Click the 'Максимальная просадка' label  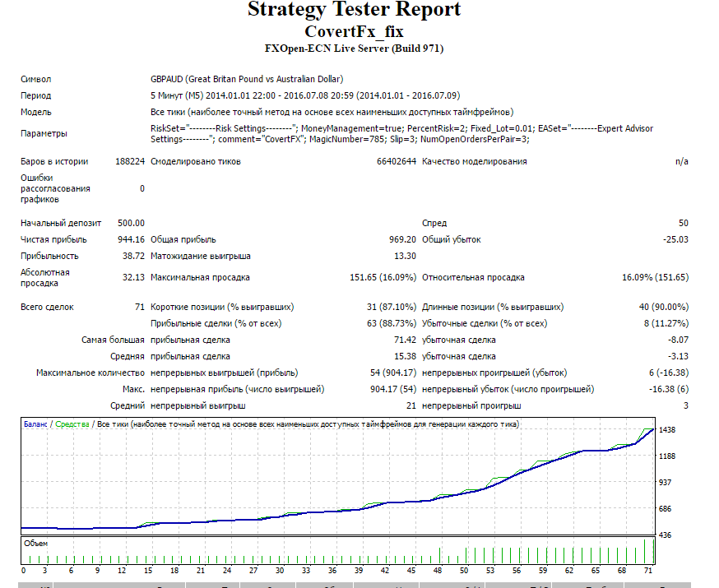(200, 278)
